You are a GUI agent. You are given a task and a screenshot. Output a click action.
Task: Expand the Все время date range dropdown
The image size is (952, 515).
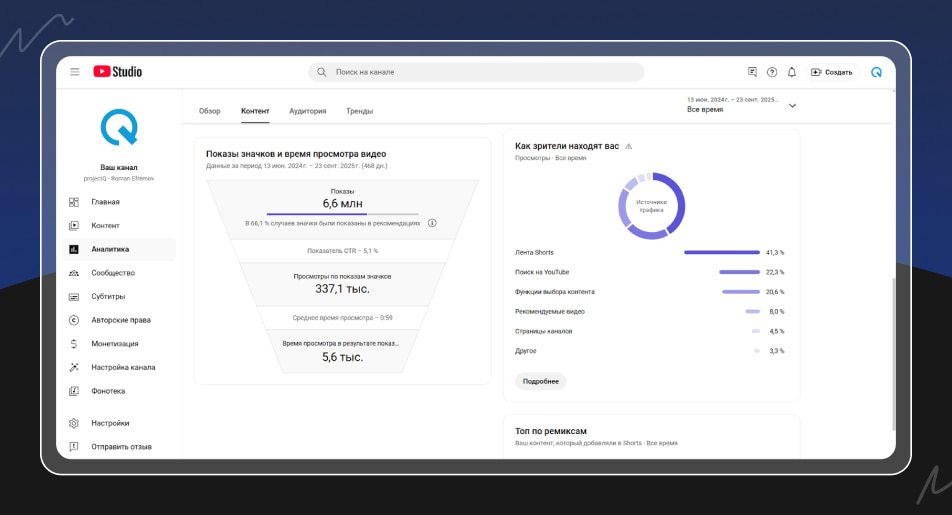[792, 105]
